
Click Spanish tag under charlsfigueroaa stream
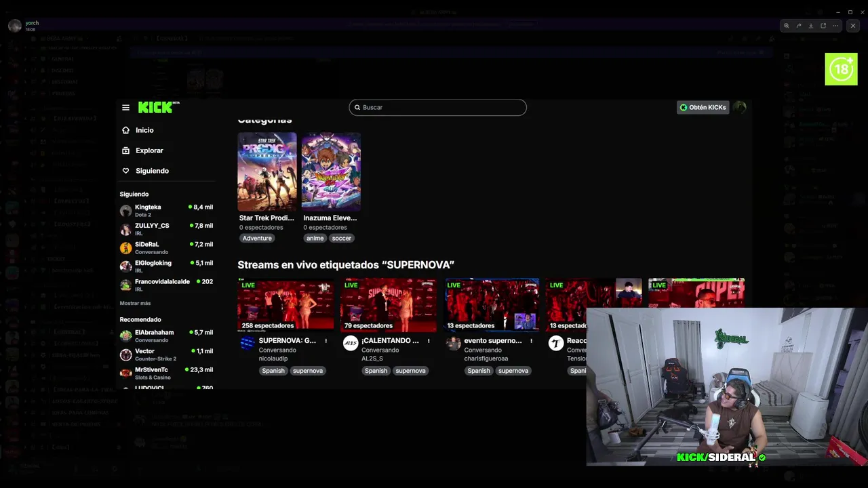(x=479, y=371)
